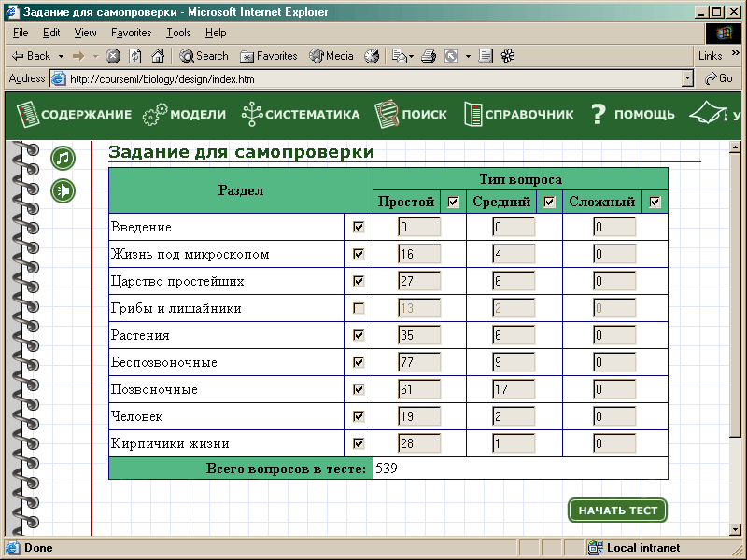Open the Tools menu
747x560 pixels.
(x=177, y=33)
